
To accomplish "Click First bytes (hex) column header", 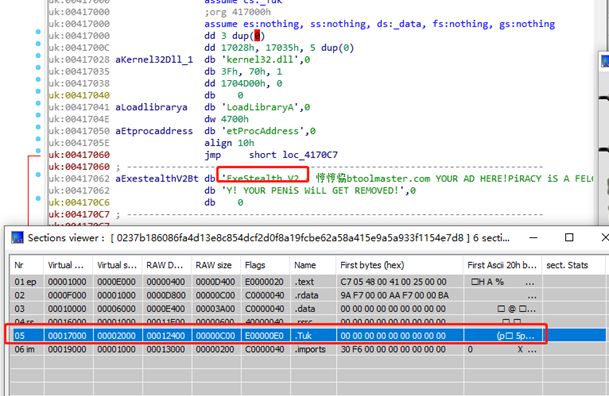I will (400, 265).
